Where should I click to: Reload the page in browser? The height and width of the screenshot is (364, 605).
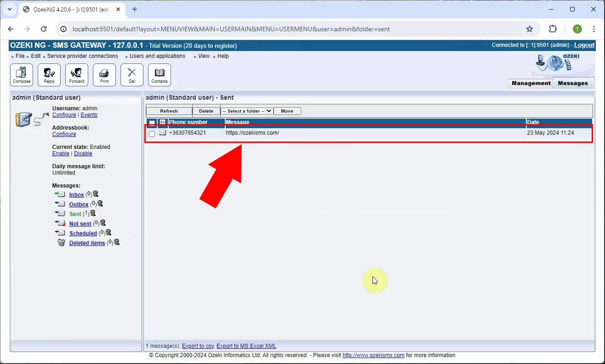coord(44,29)
